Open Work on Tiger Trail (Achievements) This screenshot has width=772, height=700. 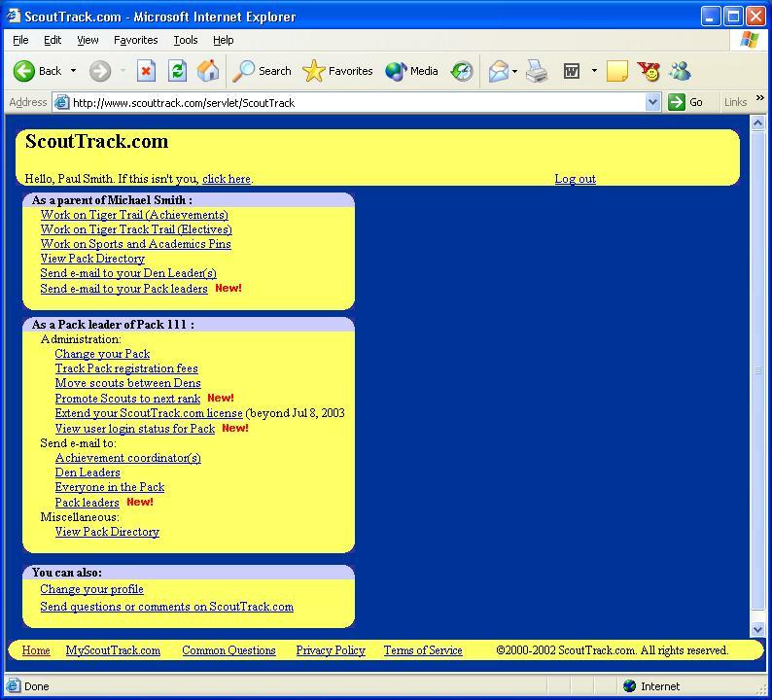pos(134,215)
